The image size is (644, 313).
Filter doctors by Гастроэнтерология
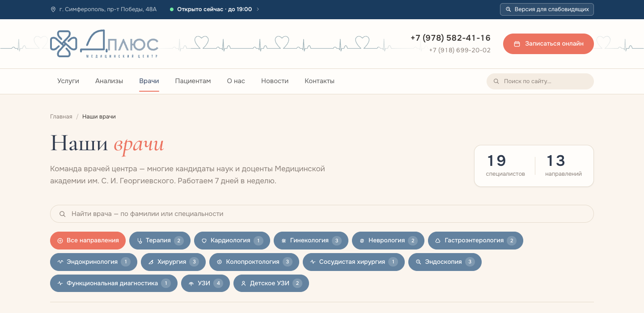tap(475, 241)
